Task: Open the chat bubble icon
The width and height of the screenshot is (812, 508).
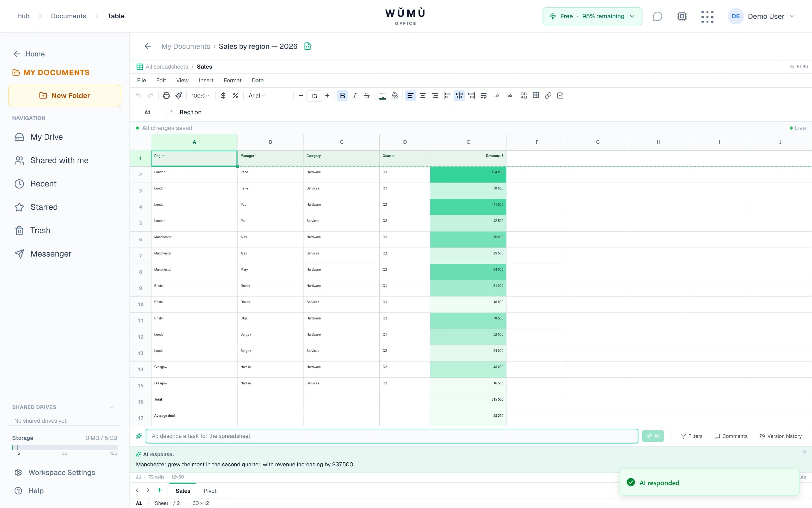Action: click(657, 16)
